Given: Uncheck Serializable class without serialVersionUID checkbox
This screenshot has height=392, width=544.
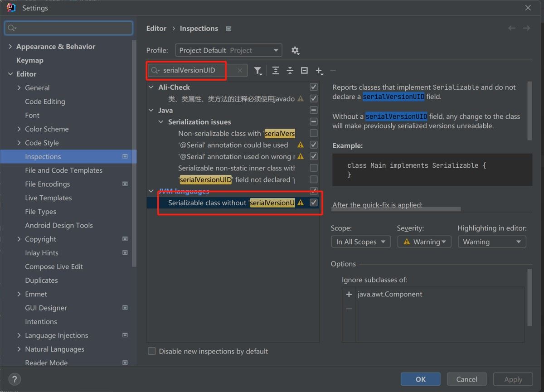Looking at the screenshot, I should pos(313,203).
